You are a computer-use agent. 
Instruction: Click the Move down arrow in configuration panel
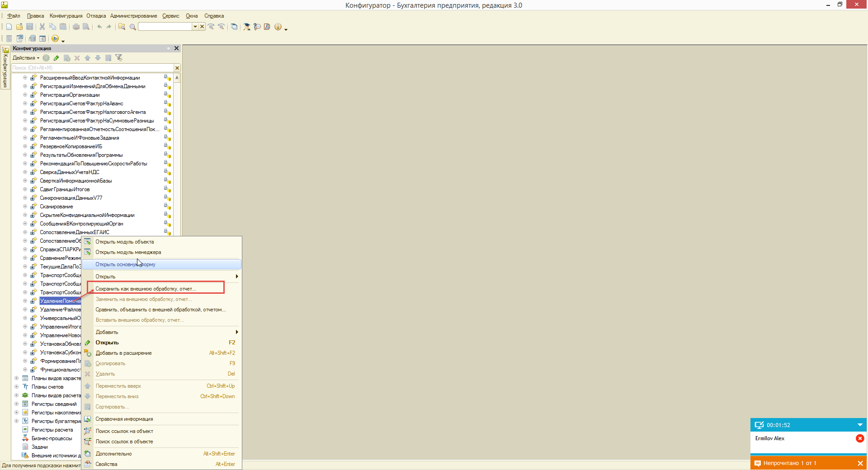pyautogui.click(x=98, y=58)
